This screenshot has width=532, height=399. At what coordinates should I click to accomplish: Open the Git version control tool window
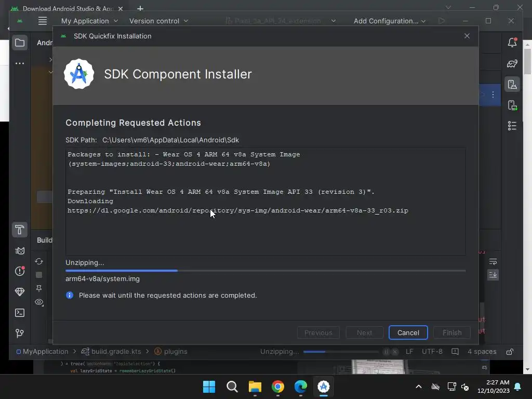click(20, 334)
